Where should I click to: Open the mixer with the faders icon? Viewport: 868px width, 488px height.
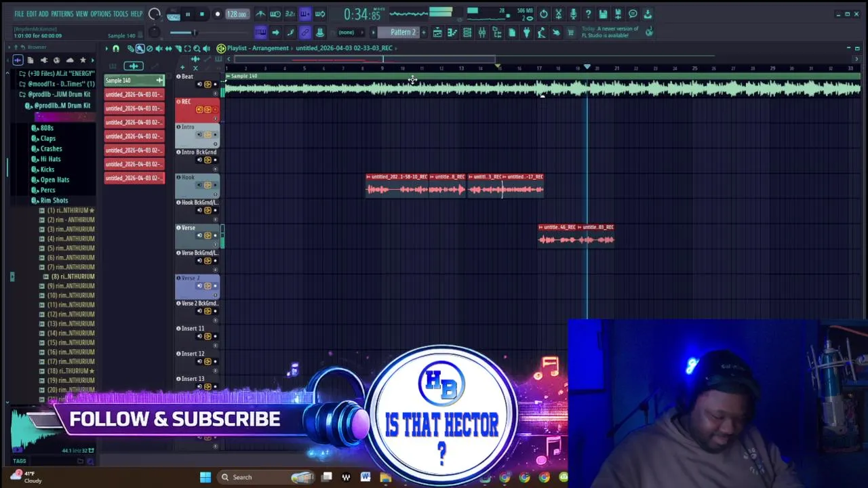click(x=482, y=33)
